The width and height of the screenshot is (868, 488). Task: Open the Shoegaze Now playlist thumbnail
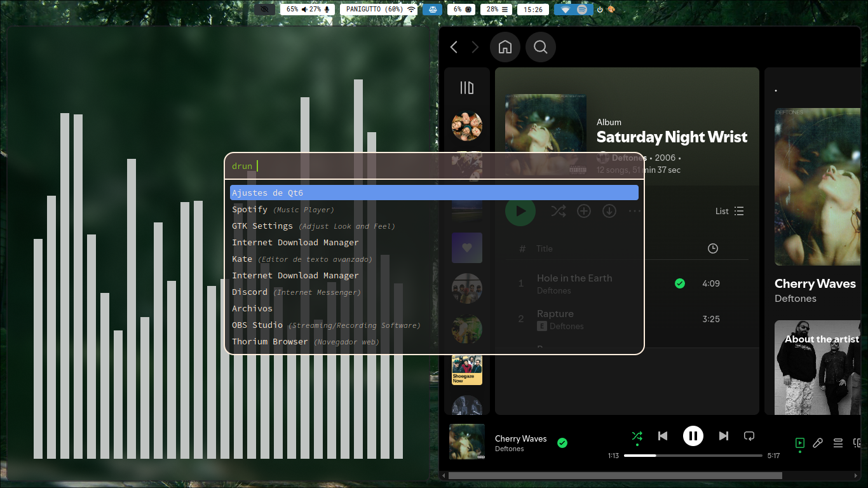pos(467,370)
